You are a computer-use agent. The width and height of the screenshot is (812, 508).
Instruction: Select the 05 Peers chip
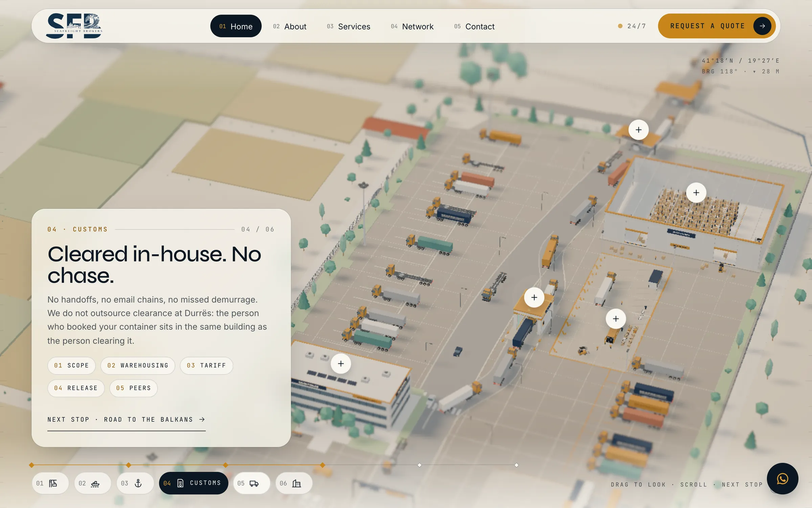click(134, 388)
